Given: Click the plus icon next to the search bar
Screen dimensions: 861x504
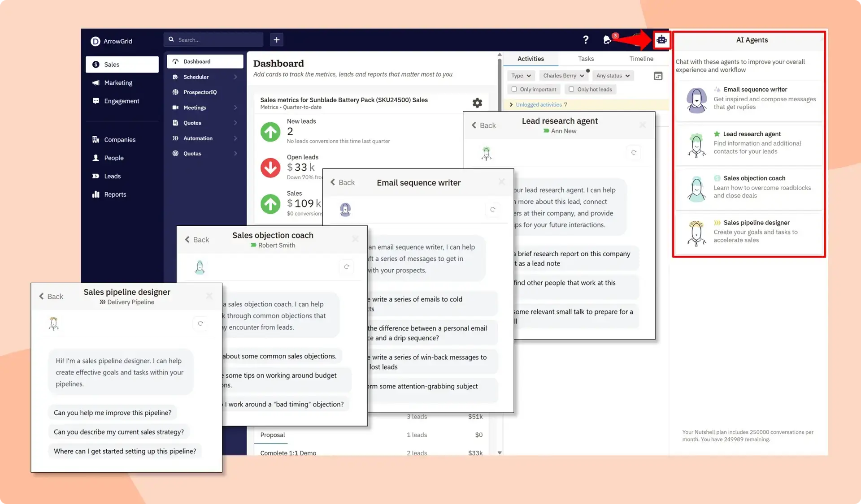Looking at the screenshot, I should pyautogui.click(x=276, y=39).
